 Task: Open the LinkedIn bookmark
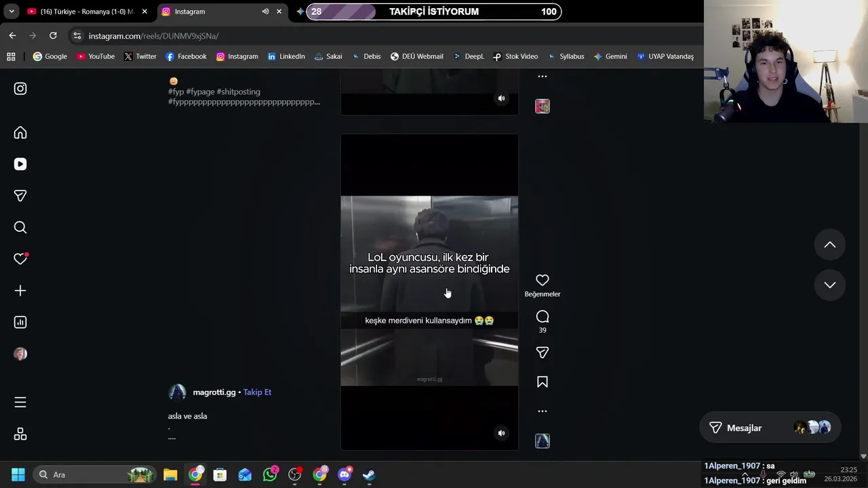(286, 56)
